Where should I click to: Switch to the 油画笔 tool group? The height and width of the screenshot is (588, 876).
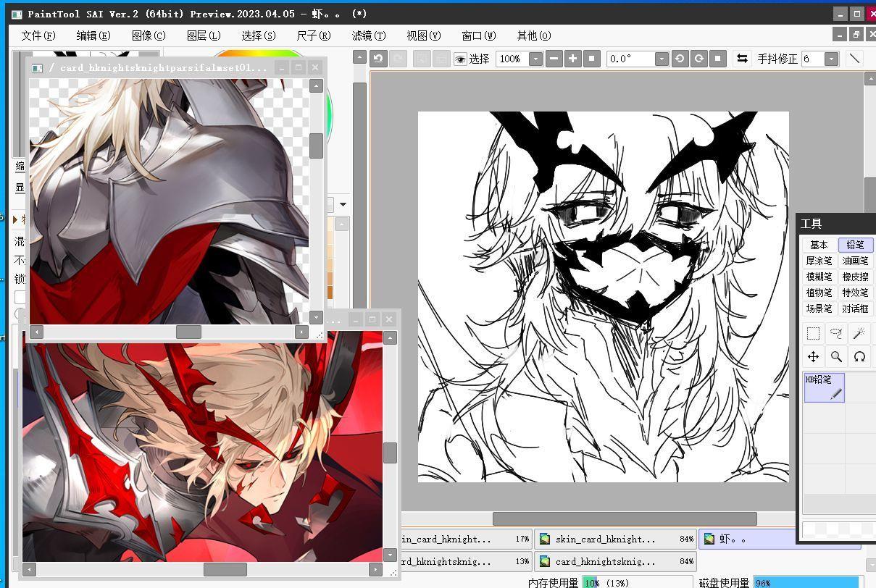(855, 261)
